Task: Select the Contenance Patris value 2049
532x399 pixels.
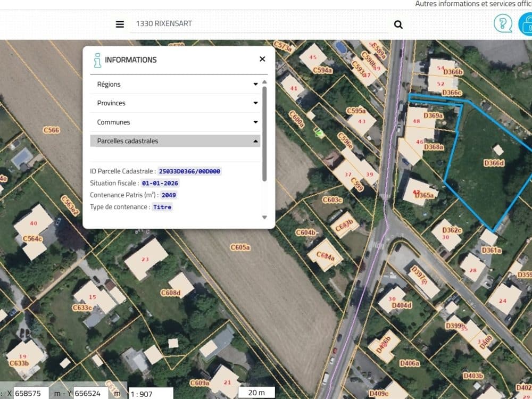Action: (169, 195)
